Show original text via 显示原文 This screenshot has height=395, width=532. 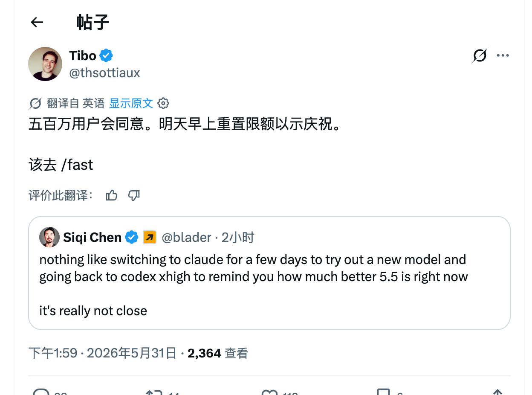(x=131, y=103)
